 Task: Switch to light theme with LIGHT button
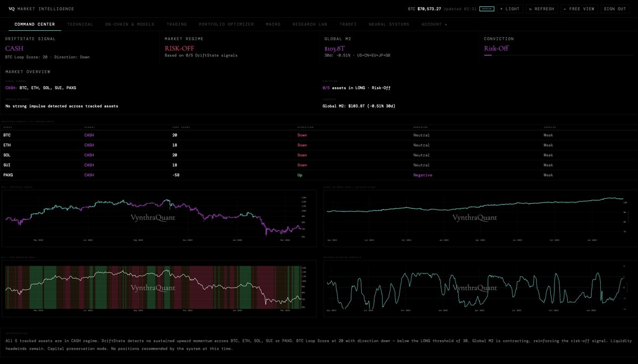510,9
